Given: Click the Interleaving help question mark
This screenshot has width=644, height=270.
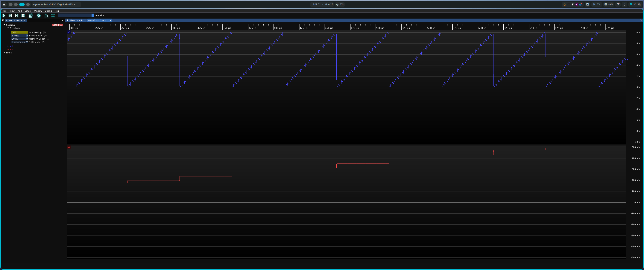Looking at the screenshot, I should click(44, 32).
